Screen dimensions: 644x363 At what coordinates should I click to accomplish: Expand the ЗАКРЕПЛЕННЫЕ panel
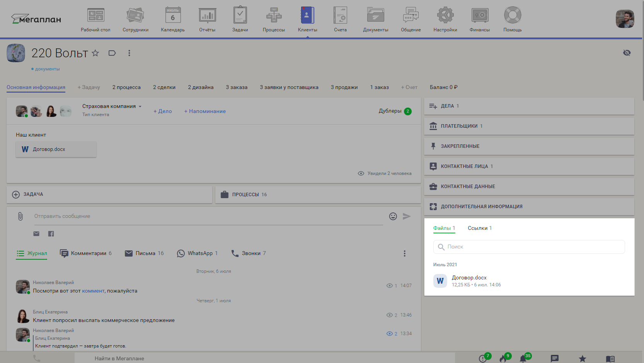(x=529, y=146)
